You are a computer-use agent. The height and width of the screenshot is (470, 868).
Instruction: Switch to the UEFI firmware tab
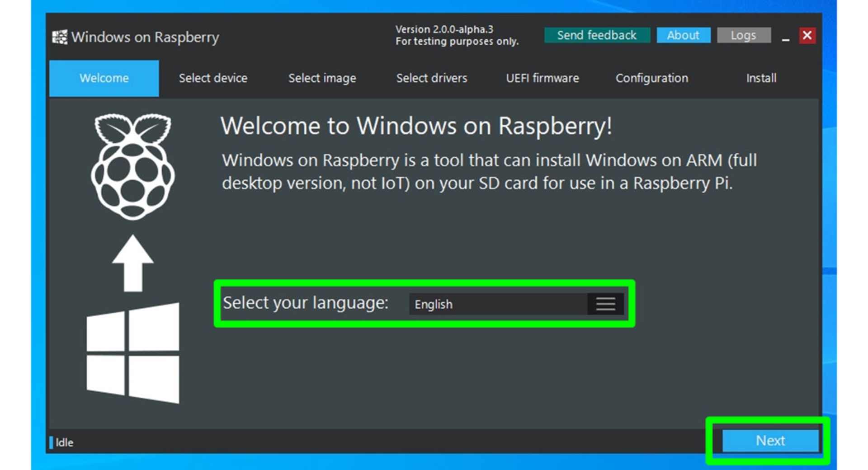[x=542, y=78]
